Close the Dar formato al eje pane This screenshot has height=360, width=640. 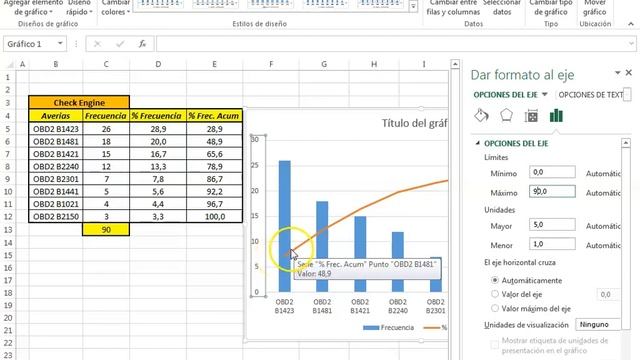tap(629, 73)
